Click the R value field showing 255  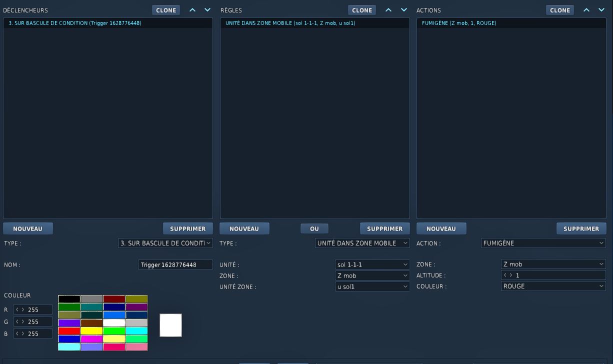pos(33,310)
